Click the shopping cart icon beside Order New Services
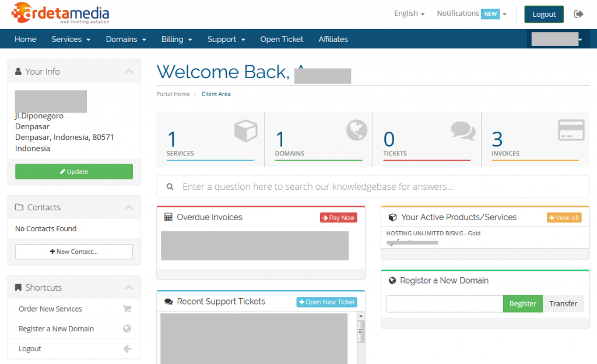 (127, 309)
